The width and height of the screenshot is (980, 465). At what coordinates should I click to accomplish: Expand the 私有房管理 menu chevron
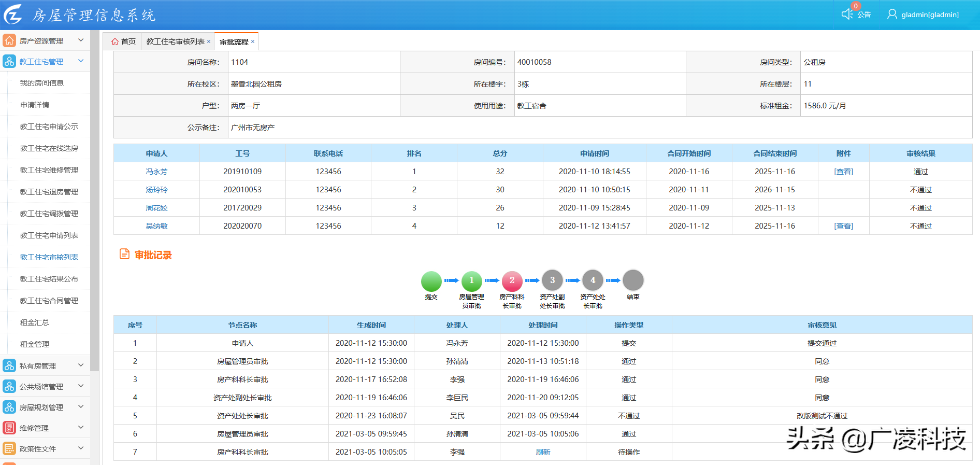pos(81,365)
